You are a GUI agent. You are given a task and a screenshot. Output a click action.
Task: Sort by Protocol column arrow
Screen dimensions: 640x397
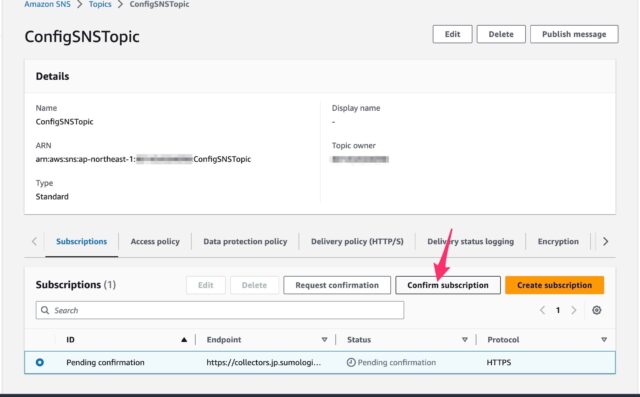(604, 339)
